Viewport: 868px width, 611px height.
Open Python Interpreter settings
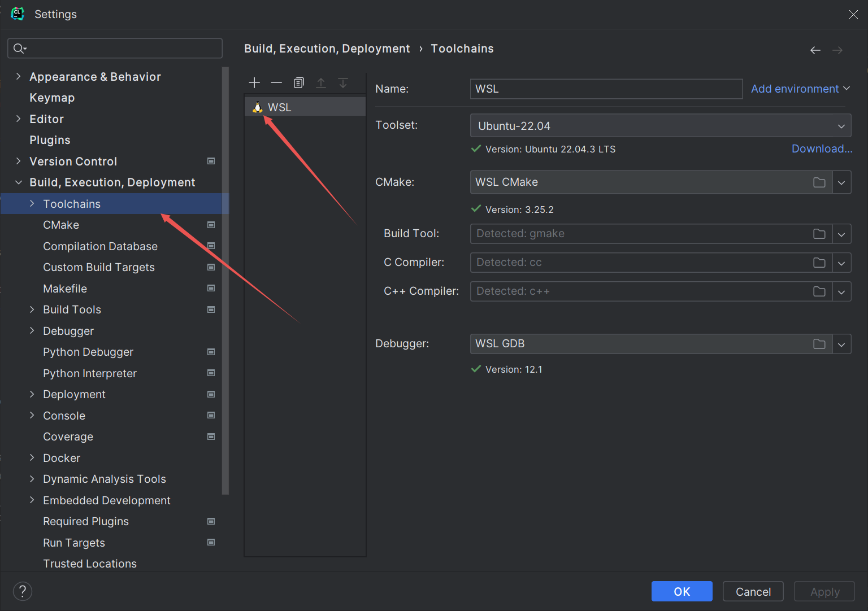[x=90, y=373]
